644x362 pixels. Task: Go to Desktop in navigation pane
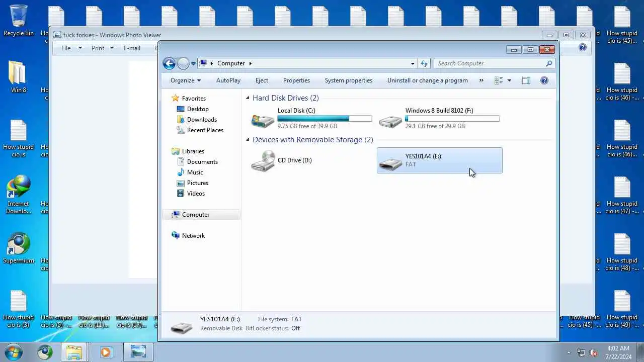pyautogui.click(x=198, y=109)
